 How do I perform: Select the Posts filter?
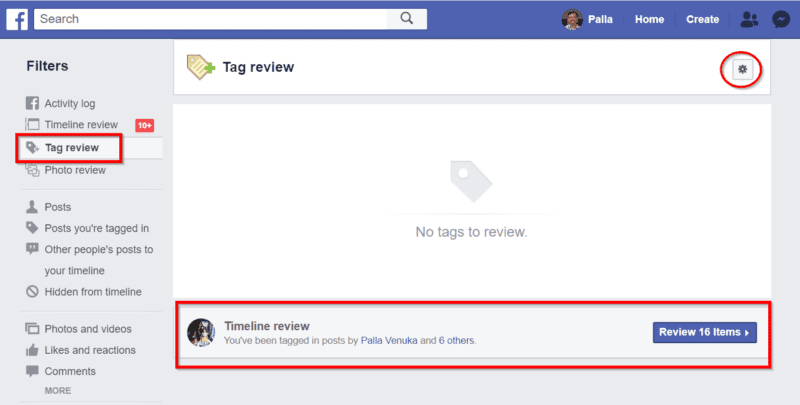click(58, 207)
